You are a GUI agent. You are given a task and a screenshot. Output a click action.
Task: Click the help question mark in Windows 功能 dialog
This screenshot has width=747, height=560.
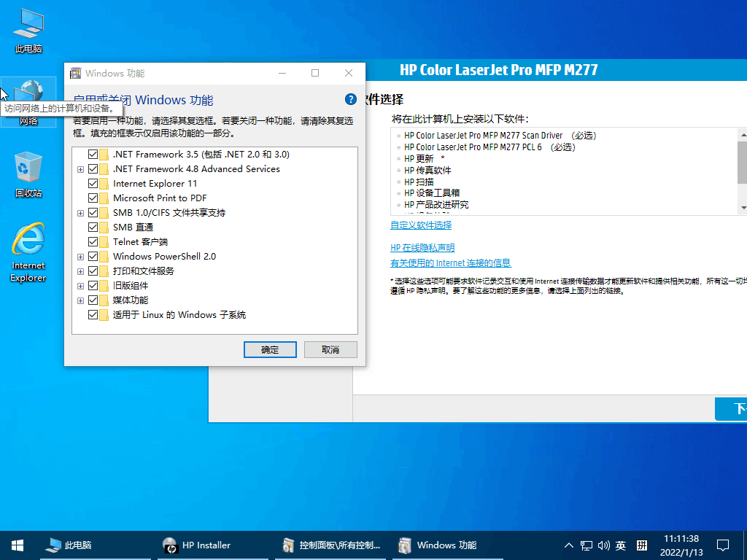350,100
